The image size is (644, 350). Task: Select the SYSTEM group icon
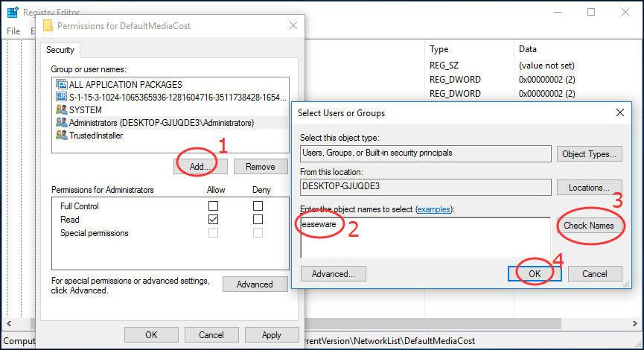pos(62,109)
